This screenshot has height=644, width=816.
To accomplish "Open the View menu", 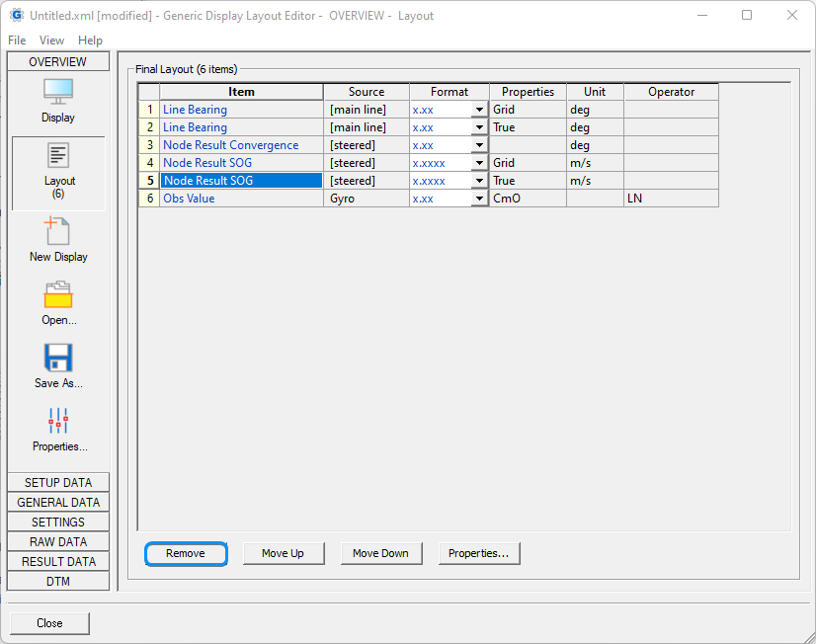I will (x=51, y=40).
